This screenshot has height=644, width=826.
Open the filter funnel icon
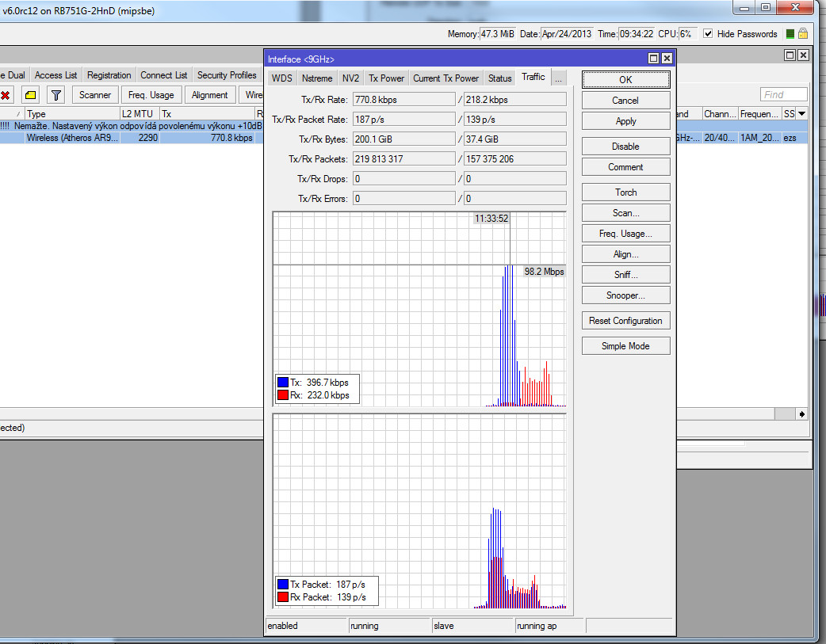pyautogui.click(x=55, y=95)
